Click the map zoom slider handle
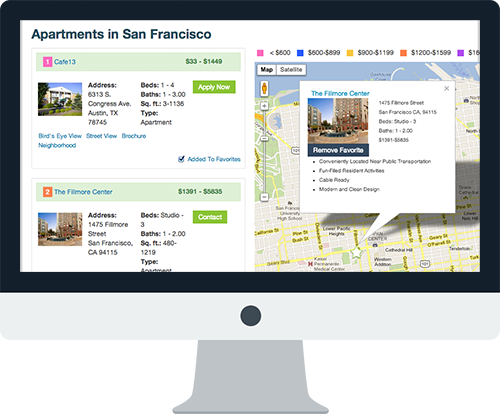The width and height of the screenshot is (500, 414). pos(264,138)
